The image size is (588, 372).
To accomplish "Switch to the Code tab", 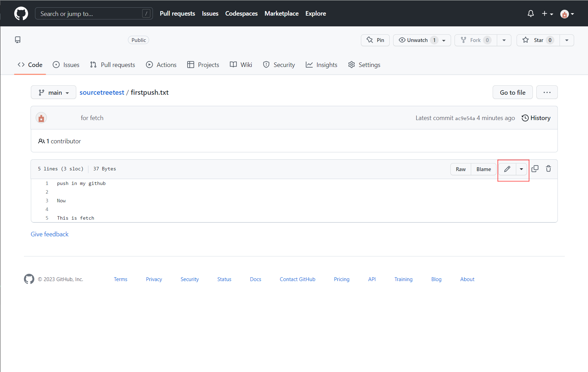I will pos(30,65).
